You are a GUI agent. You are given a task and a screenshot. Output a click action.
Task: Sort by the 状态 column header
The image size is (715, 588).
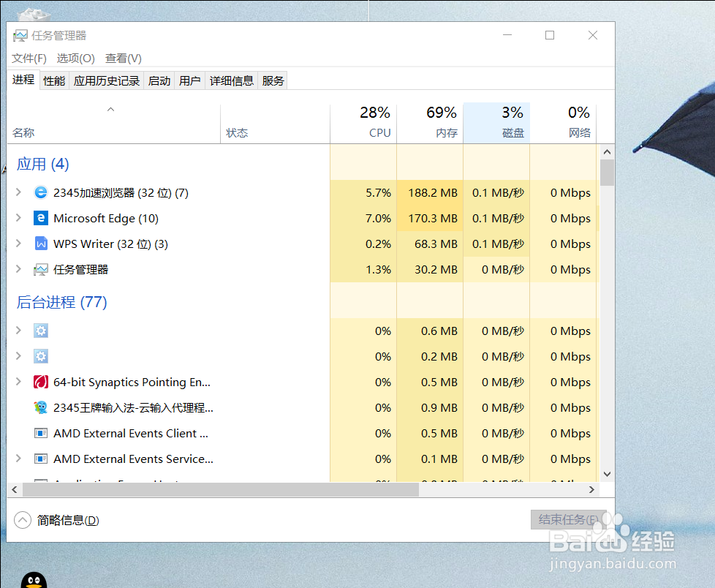[275, 124]
